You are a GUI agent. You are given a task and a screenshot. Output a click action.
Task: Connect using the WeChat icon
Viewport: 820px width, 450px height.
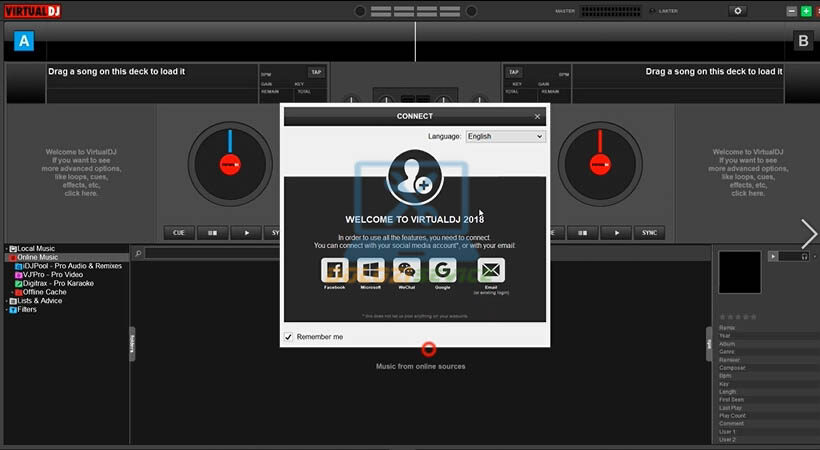pyautogui.click(x=406, y=270)
